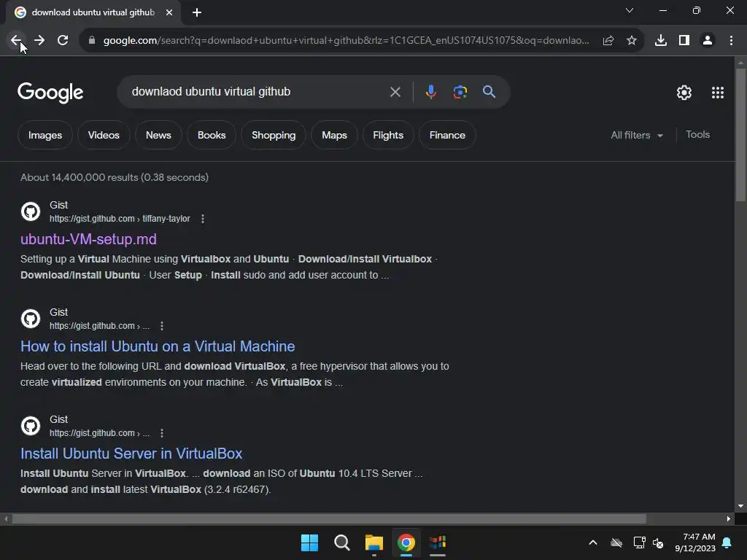Image resolution: width=747 pixels, height=560 pixels.
Task: Filter results by Shopping
Action: coord(274,135)
